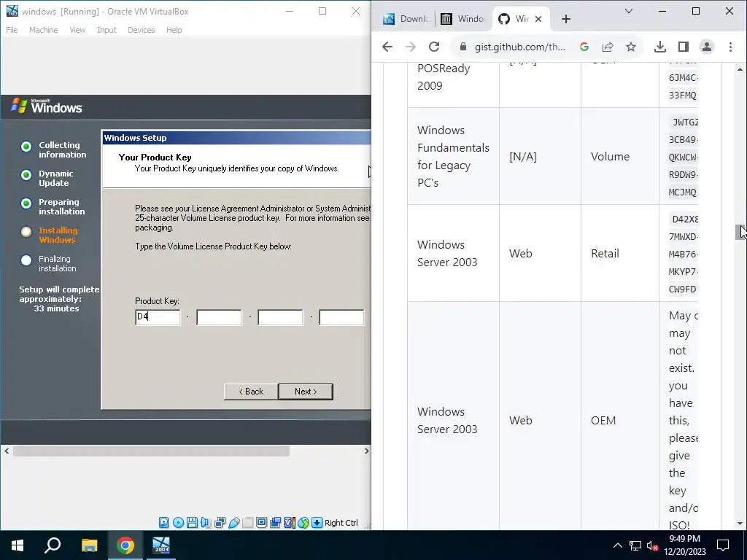
Task: Click the floppy disk icon in VirtualBox status bar
Action: coord(193,522)
